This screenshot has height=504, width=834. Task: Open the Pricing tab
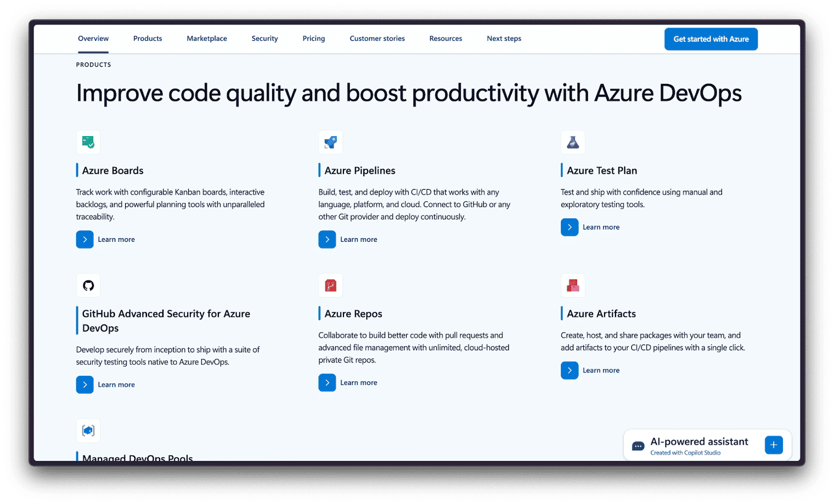coord(314,38)
